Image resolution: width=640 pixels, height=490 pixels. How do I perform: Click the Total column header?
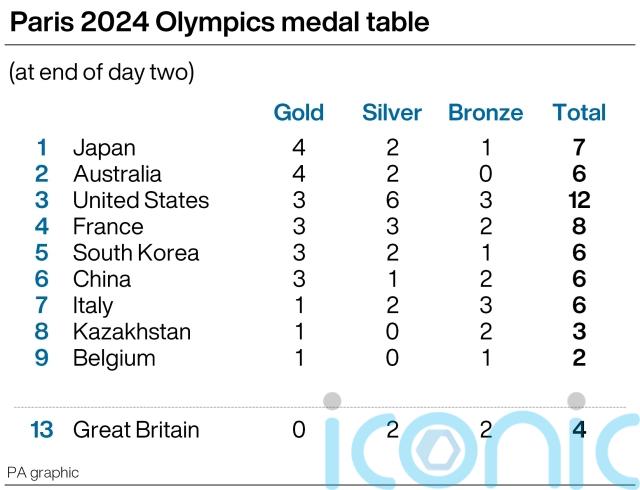point(579,112)
